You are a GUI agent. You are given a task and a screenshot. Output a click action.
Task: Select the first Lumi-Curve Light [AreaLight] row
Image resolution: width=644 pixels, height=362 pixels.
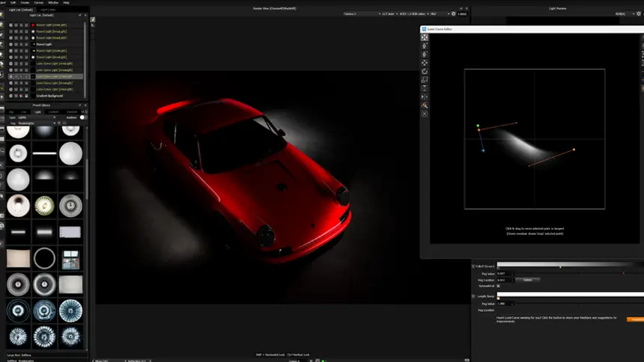pyautogui.click(x=44, y=64)
